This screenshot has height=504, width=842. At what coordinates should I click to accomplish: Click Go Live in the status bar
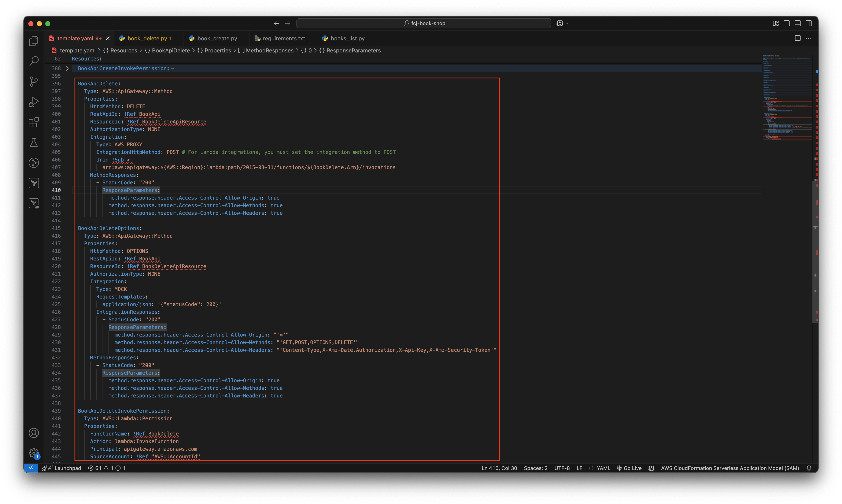click(x=629, y=468)
